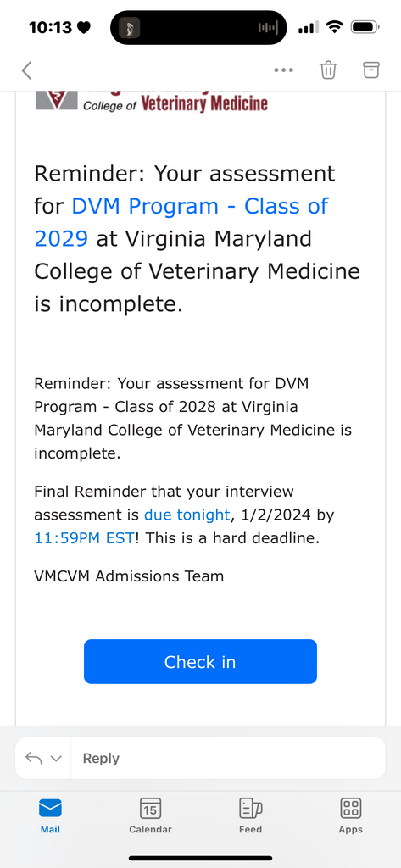Tap the audio waveform in Dynamic Island
The image size is (401, 868).
[268, 28]
